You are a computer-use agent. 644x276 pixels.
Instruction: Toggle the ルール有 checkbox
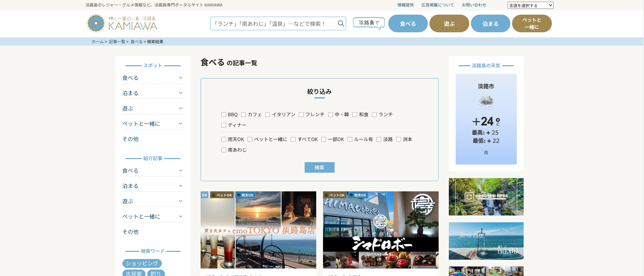[x=350, y=139]
